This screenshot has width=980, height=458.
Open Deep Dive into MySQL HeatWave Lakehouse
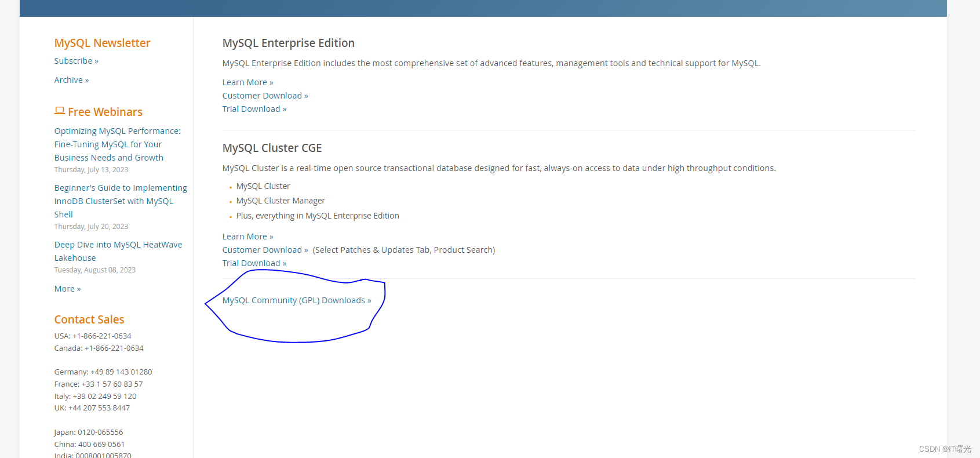118,251
